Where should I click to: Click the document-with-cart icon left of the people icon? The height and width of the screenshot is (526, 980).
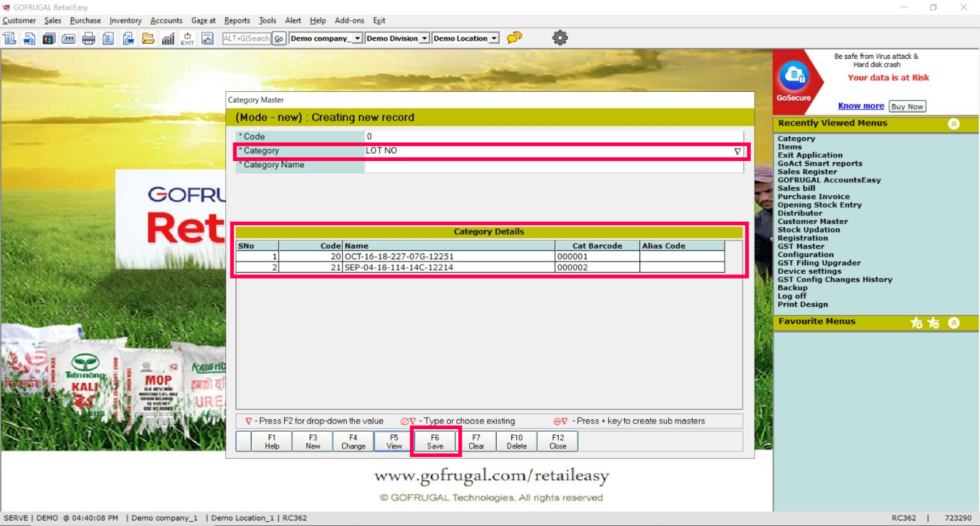click(x=29, y=39)
